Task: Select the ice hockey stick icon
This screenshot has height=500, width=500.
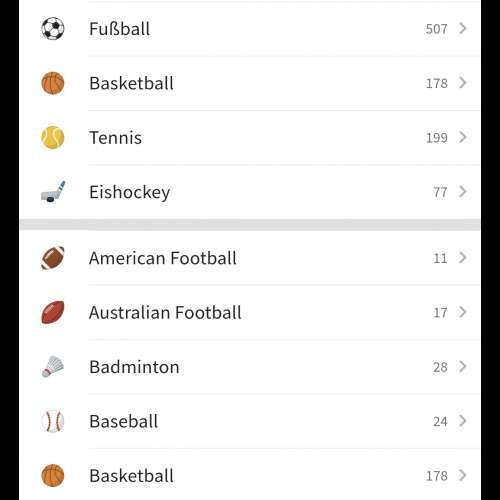Action: tap(53, 192)
